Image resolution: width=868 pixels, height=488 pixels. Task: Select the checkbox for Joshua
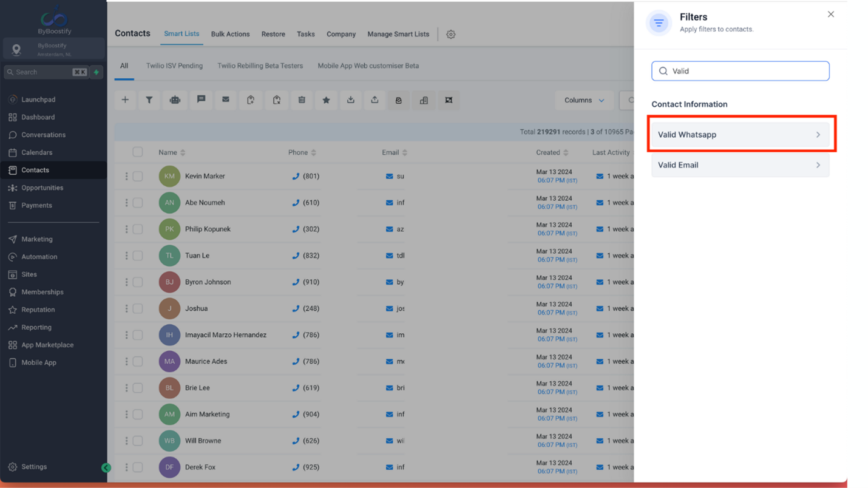pos(138,308)
